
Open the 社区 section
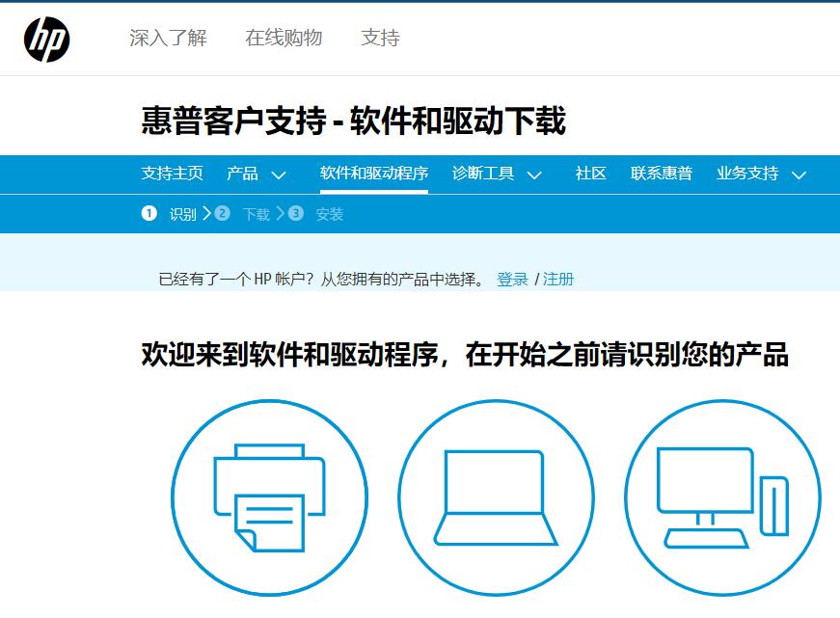(x=589, y=175)
